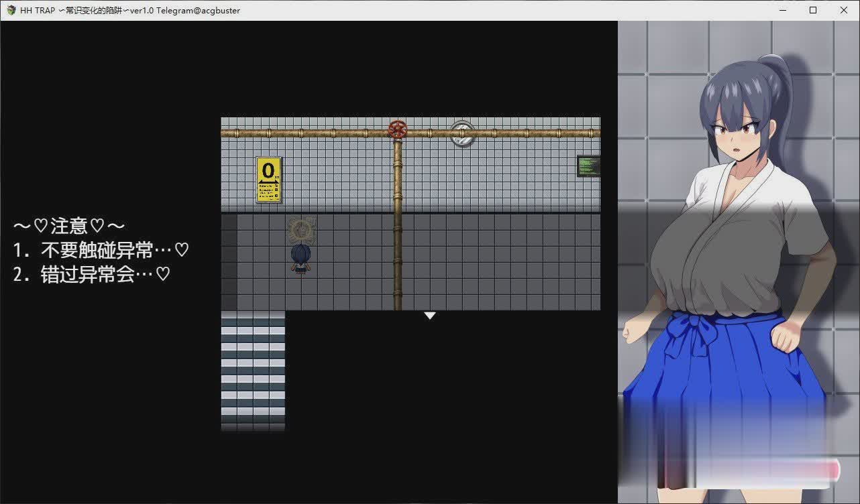Click the line "2. 错过异常会…♡"
The image size is (860, 504).
[92, 274]
